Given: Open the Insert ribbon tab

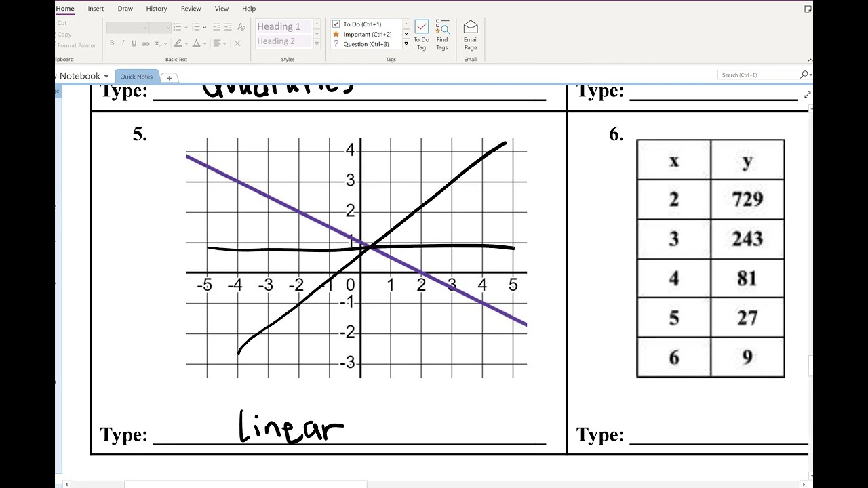Looking at the screenshot, I should tap(96, 9).
